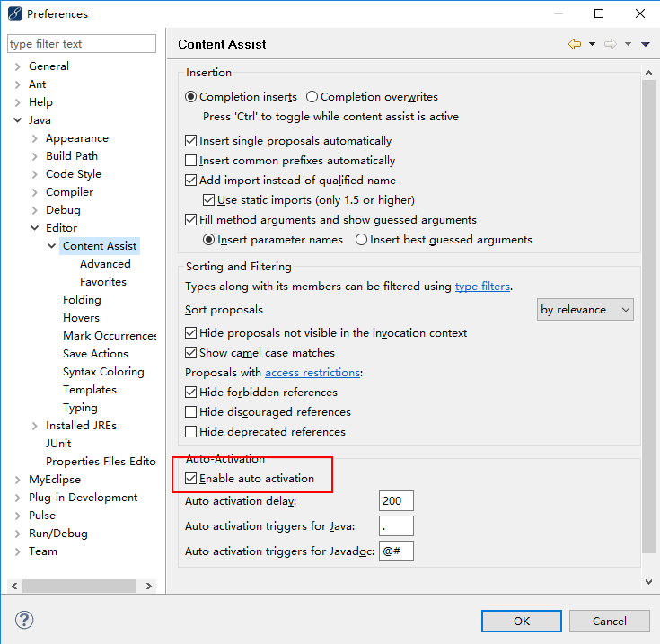Click Auto activation triggers for Javadoc field

click(396, 551)
